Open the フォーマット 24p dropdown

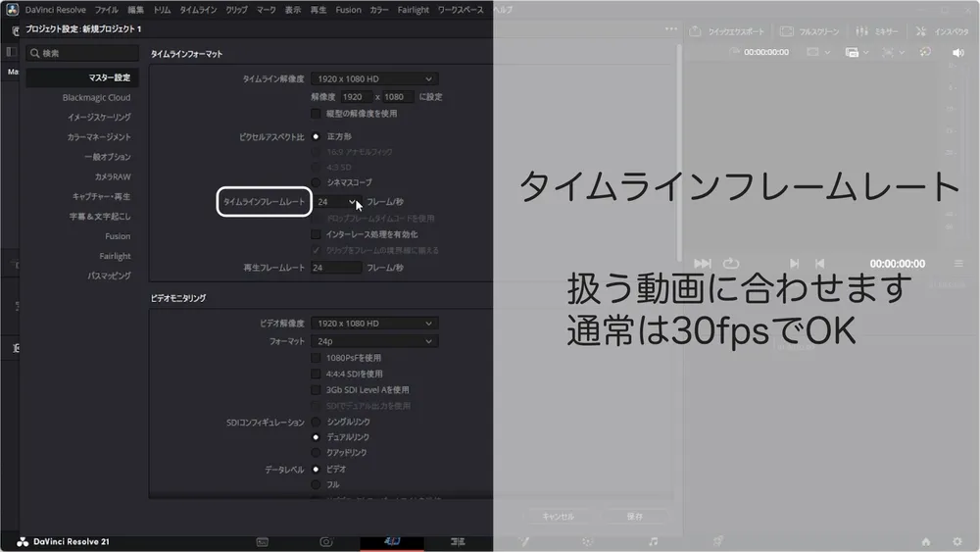374,341
